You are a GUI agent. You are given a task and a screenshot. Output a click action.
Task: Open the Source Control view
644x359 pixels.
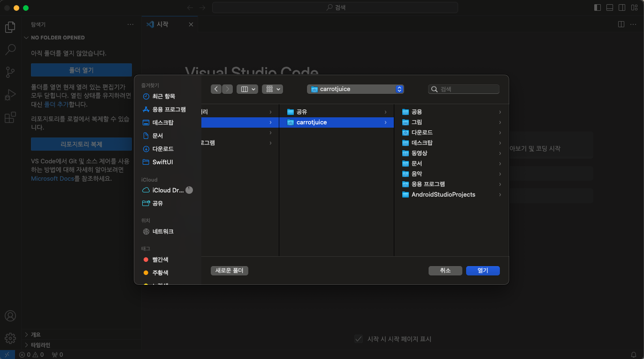(x=10, y=72)
